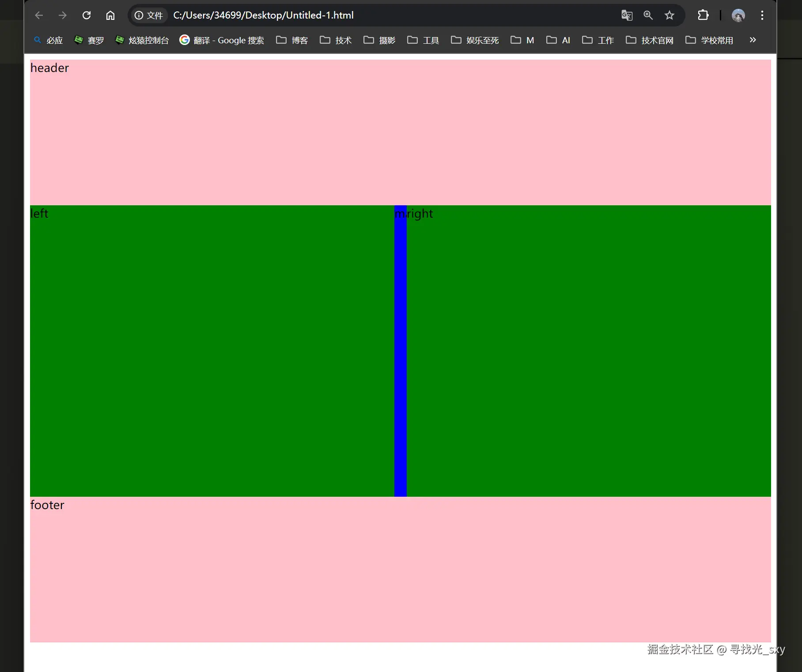Open the Chrome three-dot menu

tap(762, 15)
